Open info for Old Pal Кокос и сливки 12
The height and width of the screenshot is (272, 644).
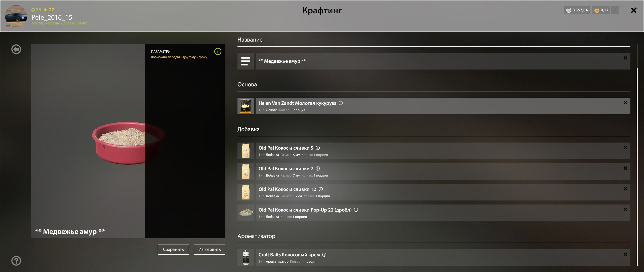[x=321, y=189]
